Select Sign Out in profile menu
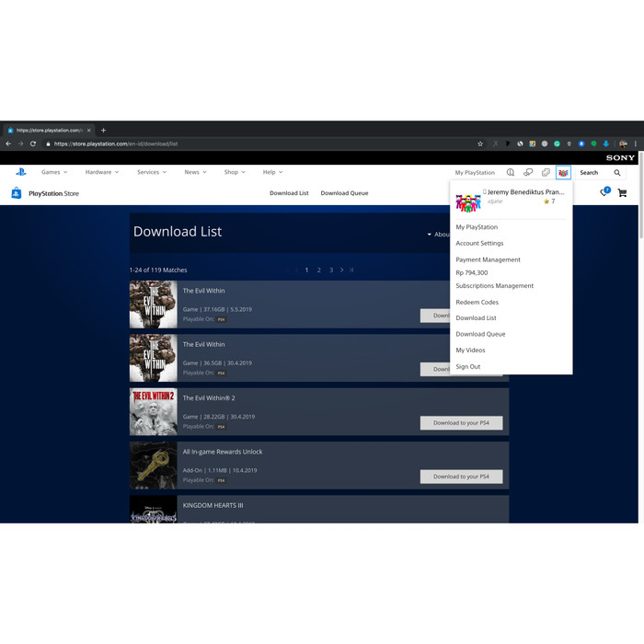This screenshot has height=644, width=644. point(467,366)
